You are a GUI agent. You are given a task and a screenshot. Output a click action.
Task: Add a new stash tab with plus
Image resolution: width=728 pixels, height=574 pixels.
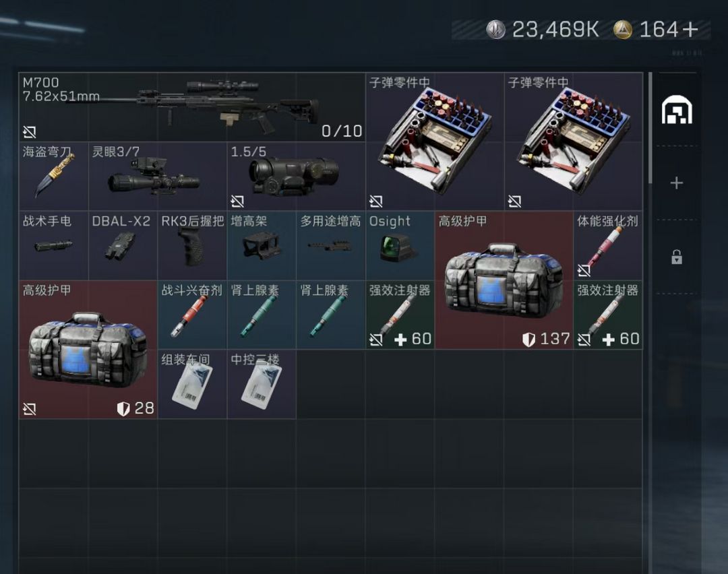click(677, 183)
